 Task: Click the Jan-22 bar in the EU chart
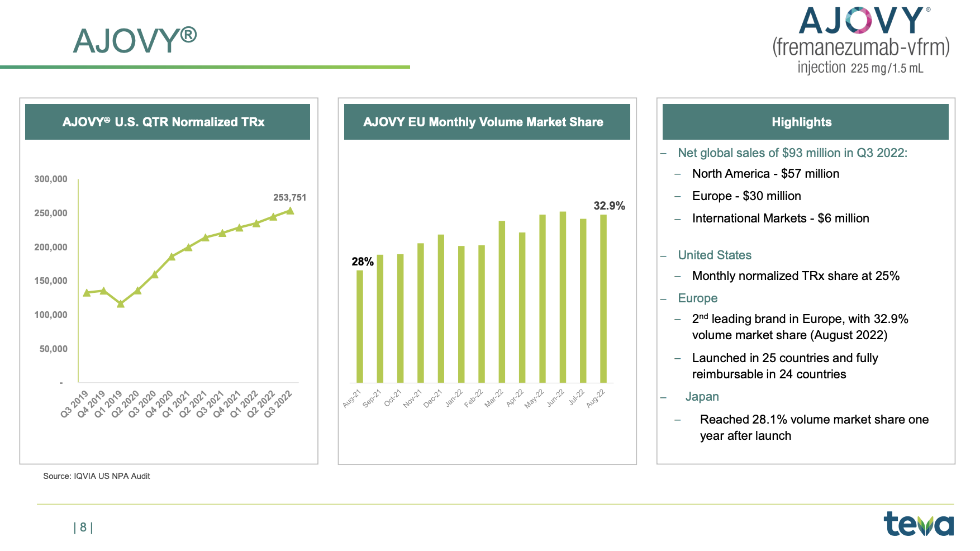462,314
